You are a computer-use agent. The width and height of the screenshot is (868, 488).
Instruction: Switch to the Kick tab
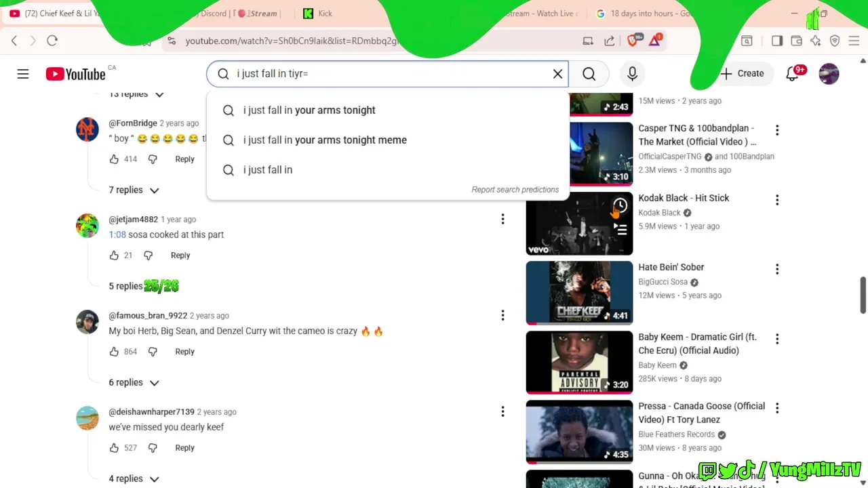point(319,14)
